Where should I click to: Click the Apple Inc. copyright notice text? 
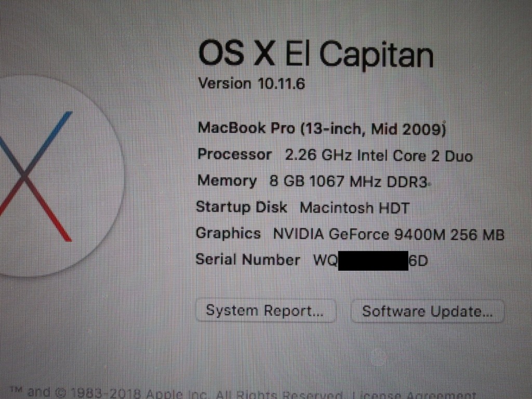click(179, 394)
